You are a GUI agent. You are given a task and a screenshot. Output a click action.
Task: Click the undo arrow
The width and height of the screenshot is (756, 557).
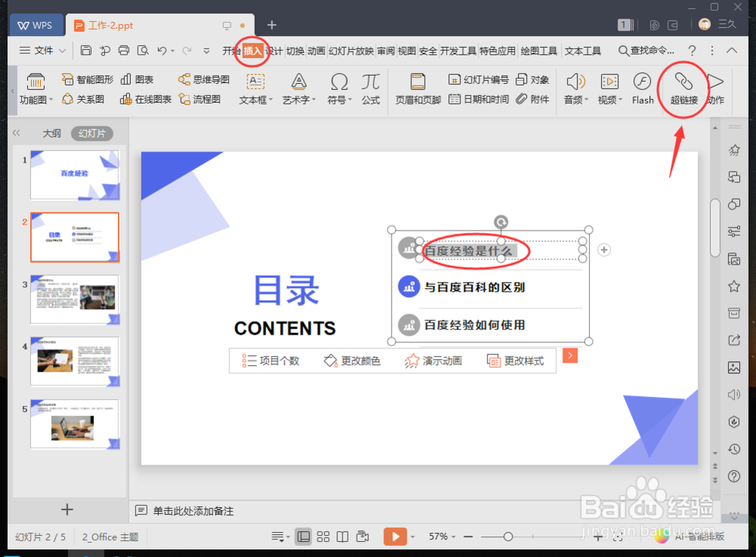click(x=162, y=50)
